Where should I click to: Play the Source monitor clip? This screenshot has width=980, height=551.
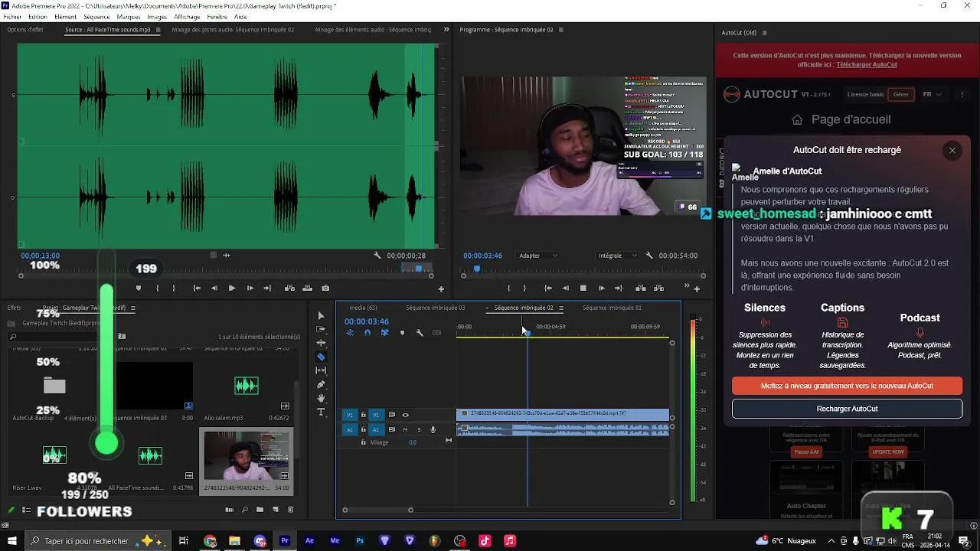pos(232,289)
